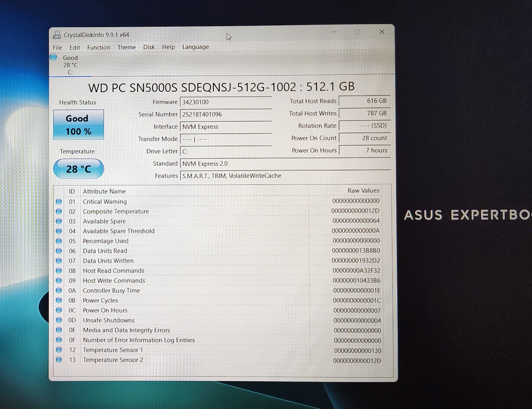
Task: Click the Rotation Rate value (SSD)
Action: point(364,126)
